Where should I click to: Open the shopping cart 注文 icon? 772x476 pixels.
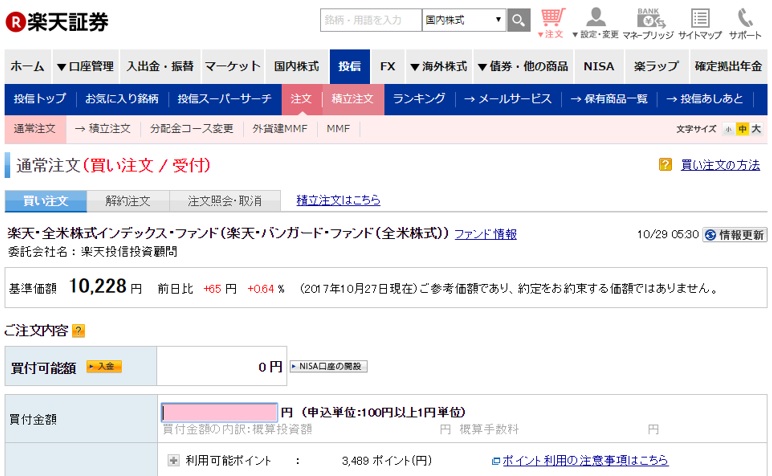tap(552, 24)
